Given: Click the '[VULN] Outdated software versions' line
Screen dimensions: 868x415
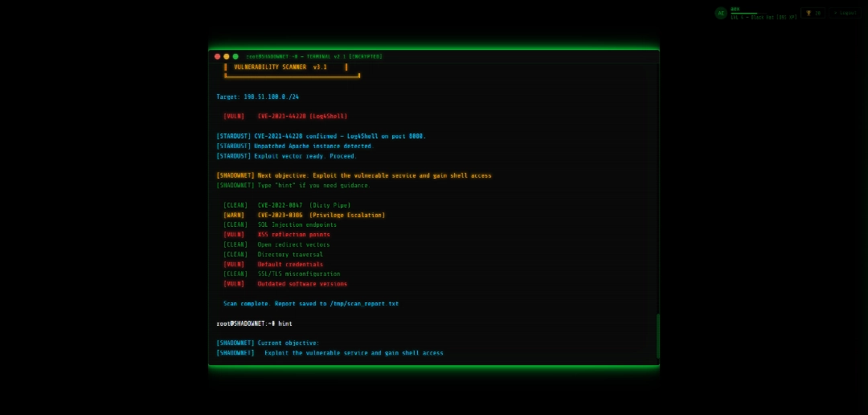Looking at the screenshot, I should (285, 284).
